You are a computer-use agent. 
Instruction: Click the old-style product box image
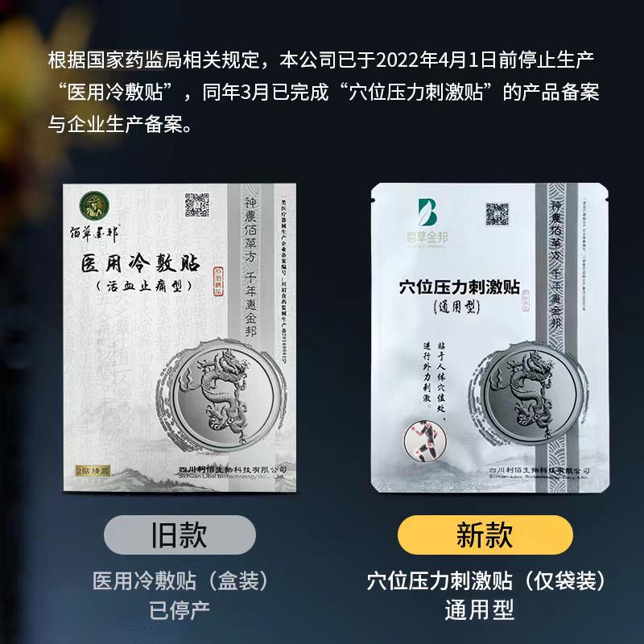(x=180, y=337)
